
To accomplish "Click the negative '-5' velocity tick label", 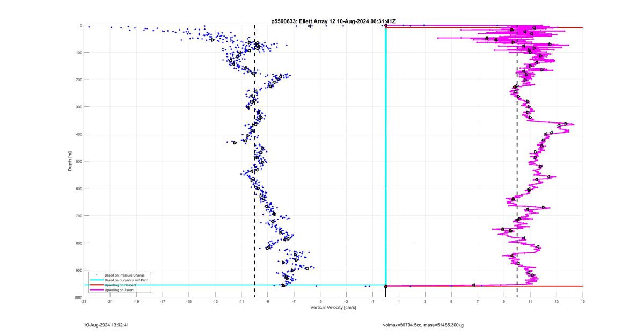I will [x=320, y=302].
